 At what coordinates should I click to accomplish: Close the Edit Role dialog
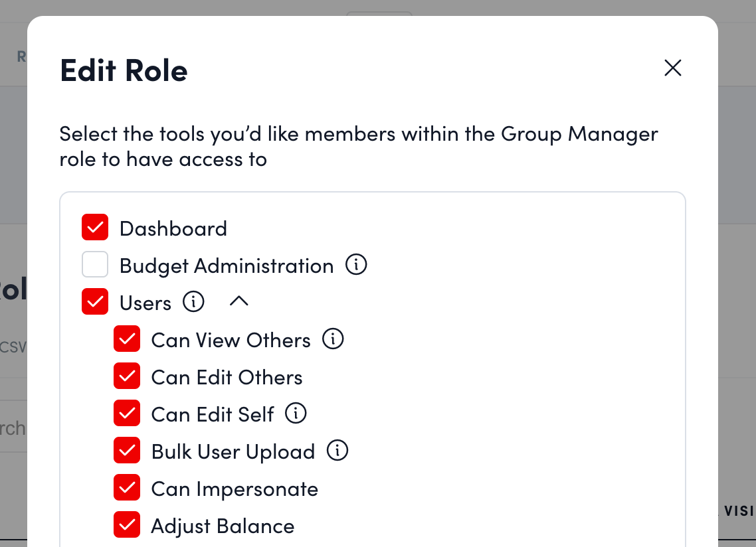click(x=672, y=68)
